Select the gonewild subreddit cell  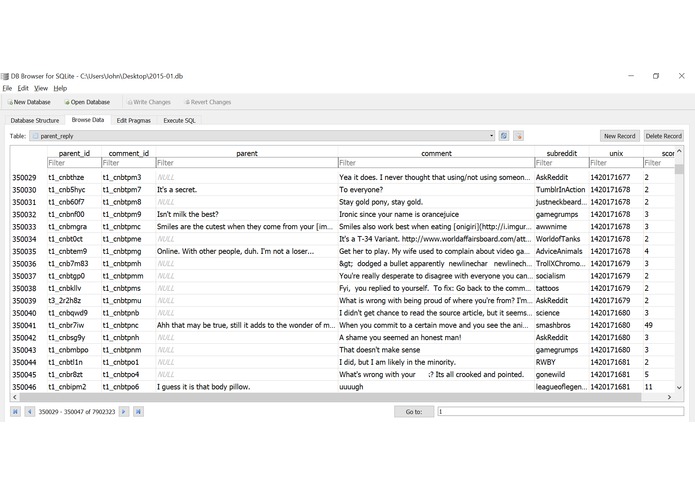(x=562, y=374)
